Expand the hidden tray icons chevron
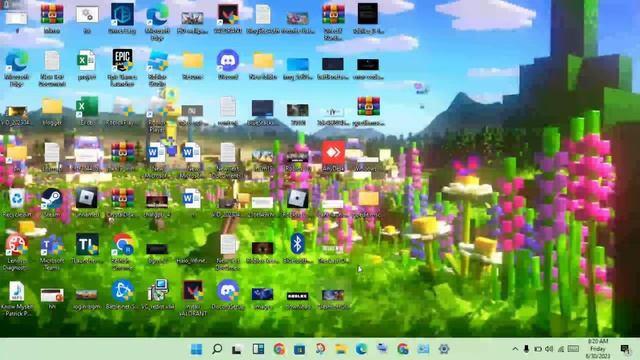 515,349
